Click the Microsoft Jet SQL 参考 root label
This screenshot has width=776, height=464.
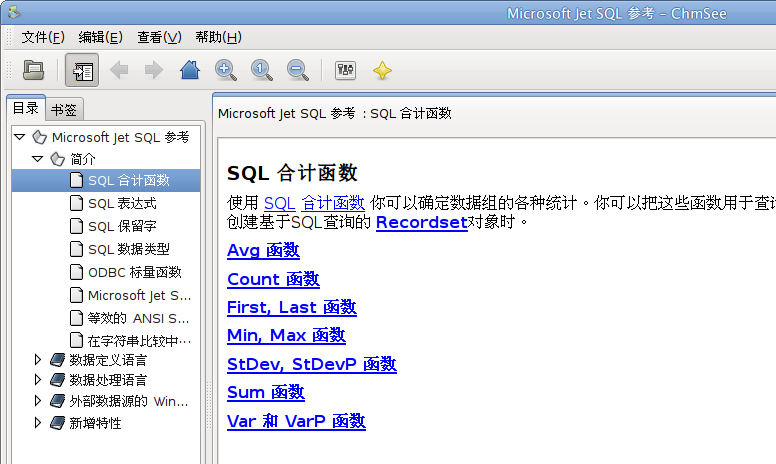point(120,138)
